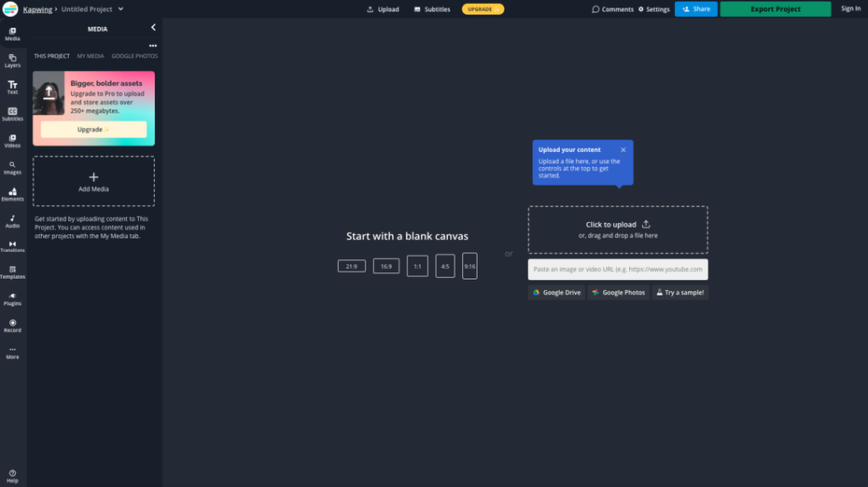Screen dimensions: 868x487
Task: Switch to the My Media tab
Action: point(91,56)
